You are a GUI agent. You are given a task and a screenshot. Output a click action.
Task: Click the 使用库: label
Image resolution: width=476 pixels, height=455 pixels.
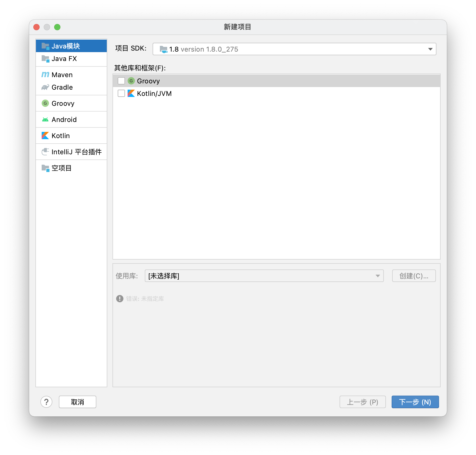tap(127, 276)
